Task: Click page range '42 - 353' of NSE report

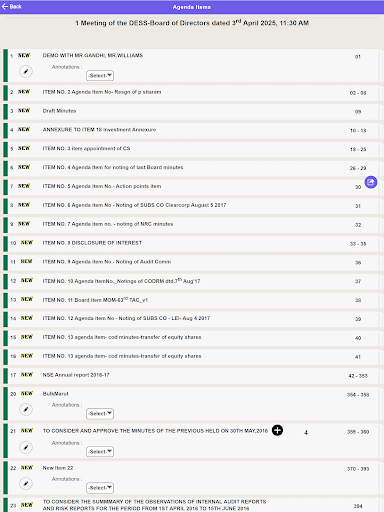Action: pos(358,376)
